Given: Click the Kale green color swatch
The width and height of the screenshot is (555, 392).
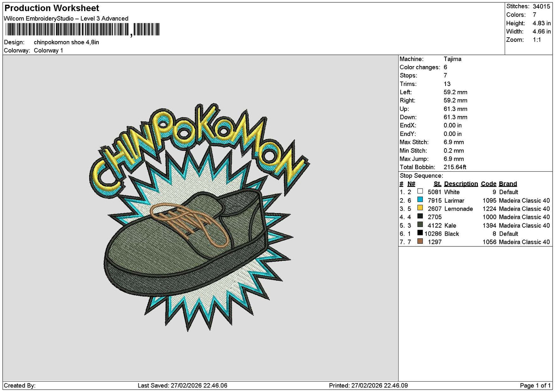Looking at the screenshot, I should 420,225.
